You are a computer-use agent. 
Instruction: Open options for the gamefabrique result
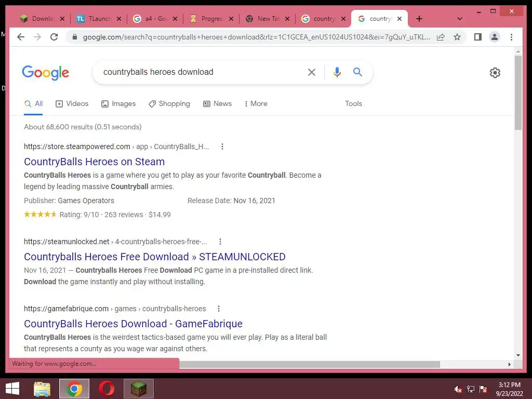[219, 309]
